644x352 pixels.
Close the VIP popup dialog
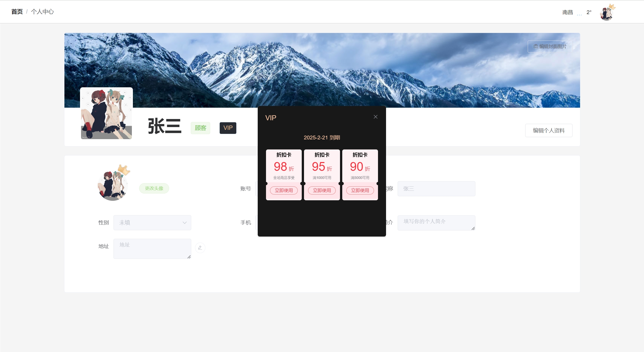click(375, 117)
